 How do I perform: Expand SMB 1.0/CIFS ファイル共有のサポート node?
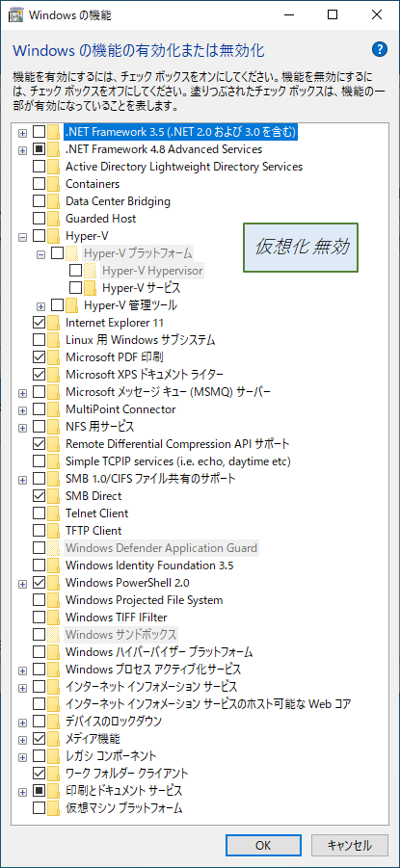click(x=22, y=480)
